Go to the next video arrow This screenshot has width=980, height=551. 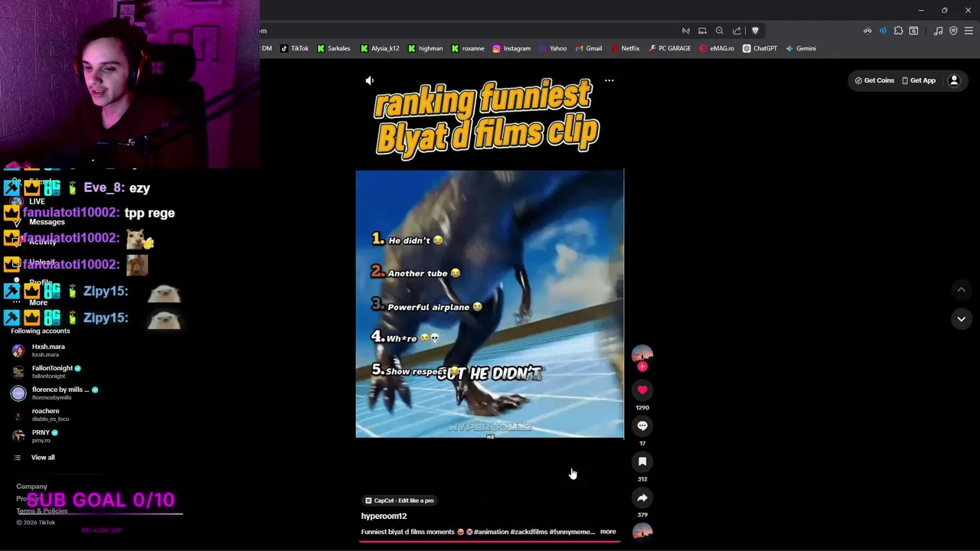961,319
